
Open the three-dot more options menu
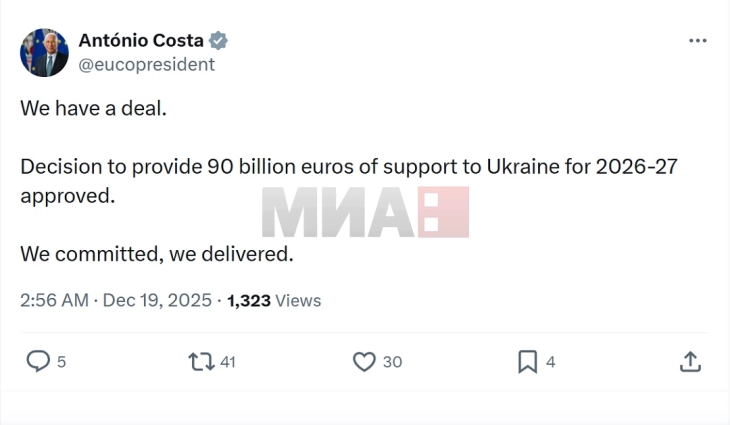[698, 41]
